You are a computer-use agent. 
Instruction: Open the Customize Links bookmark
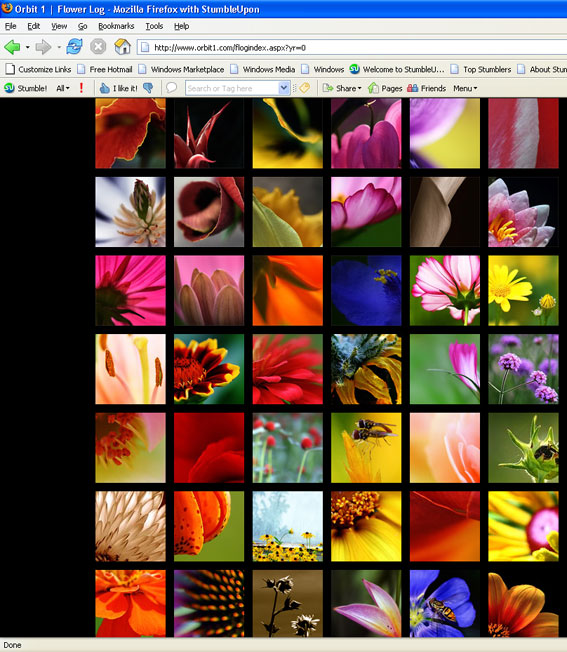click(x=38, y=69)
